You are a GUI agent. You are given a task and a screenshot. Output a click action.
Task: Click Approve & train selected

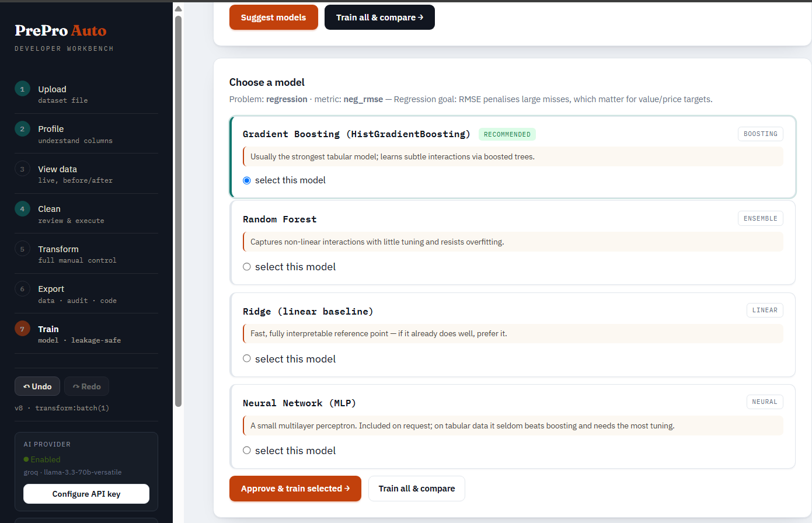click(x=295, y=489)
